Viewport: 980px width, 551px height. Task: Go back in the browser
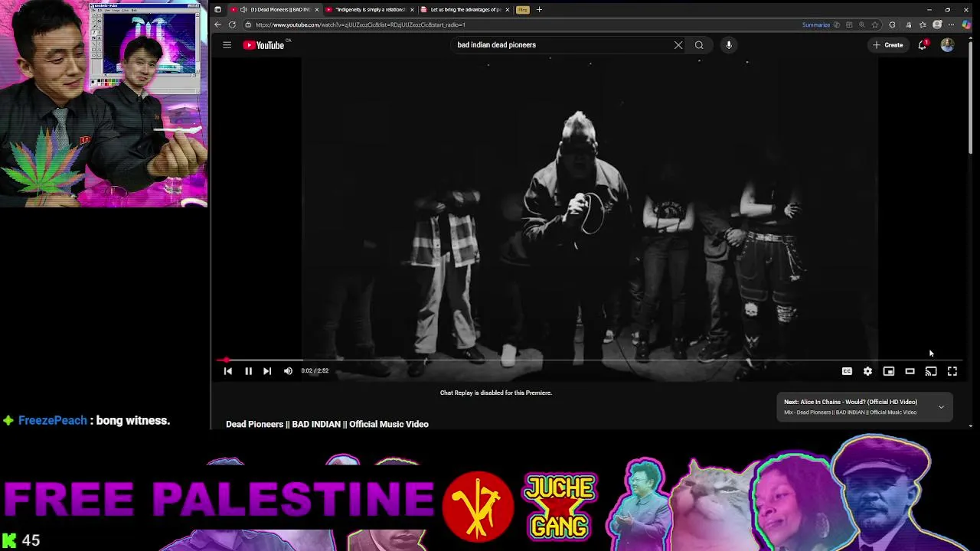click(x=218, y=24)
